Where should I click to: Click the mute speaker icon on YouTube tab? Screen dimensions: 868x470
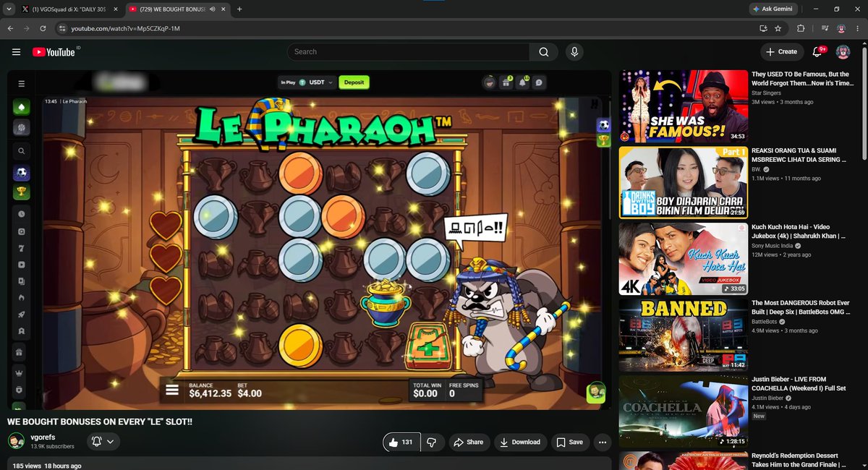point(213,9)
